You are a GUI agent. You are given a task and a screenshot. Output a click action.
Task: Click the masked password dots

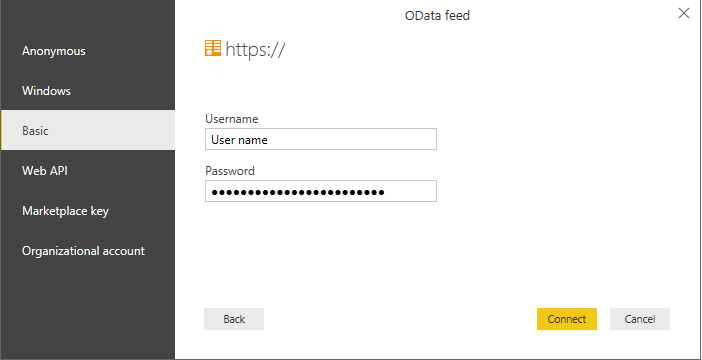[x=298, y=193]
